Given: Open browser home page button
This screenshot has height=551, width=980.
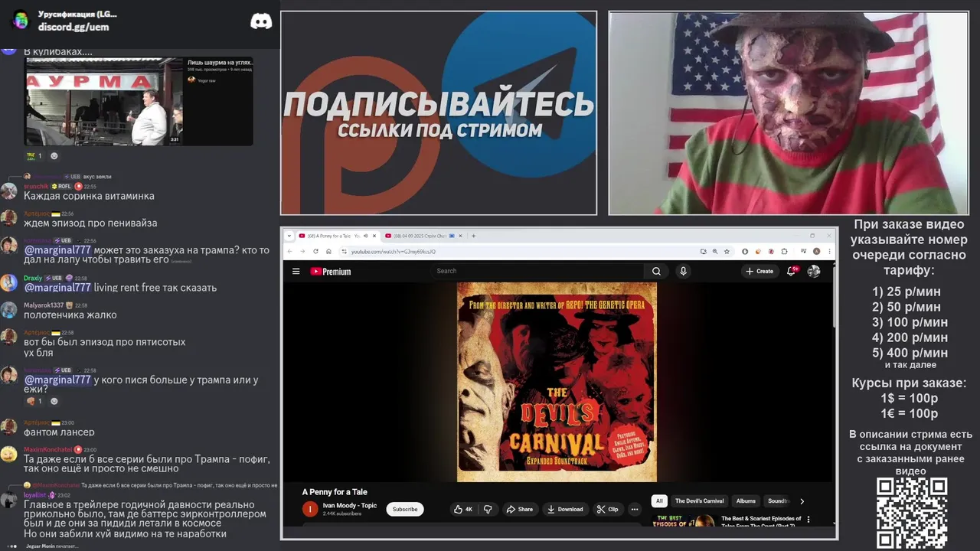Looking at the screenshot, I should pyautogui.click(x=328, y=251).
